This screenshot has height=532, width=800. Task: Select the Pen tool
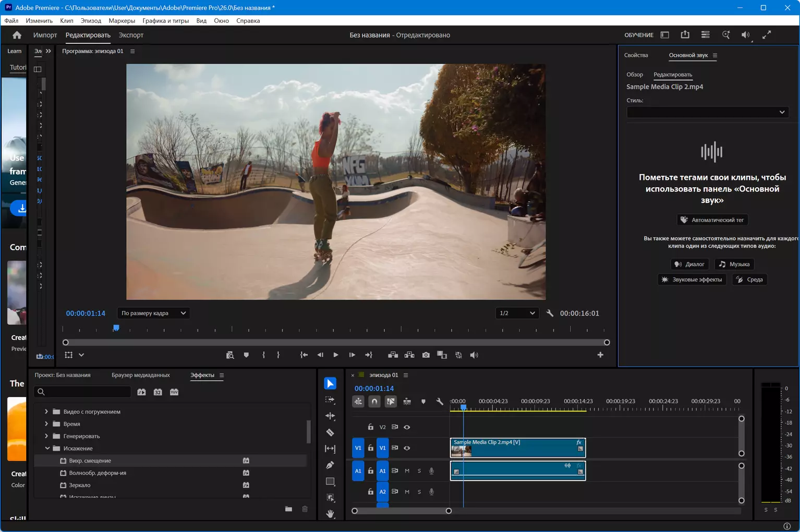point(330,465)
